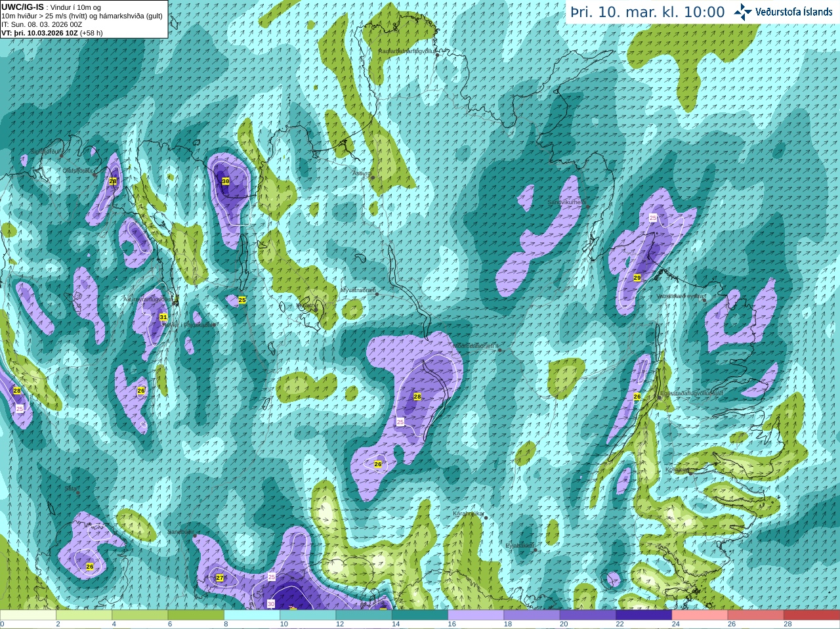Click the Mývatnsöræfi station marker
Screen dimensions: 840x629
click(x=377, y=294)
